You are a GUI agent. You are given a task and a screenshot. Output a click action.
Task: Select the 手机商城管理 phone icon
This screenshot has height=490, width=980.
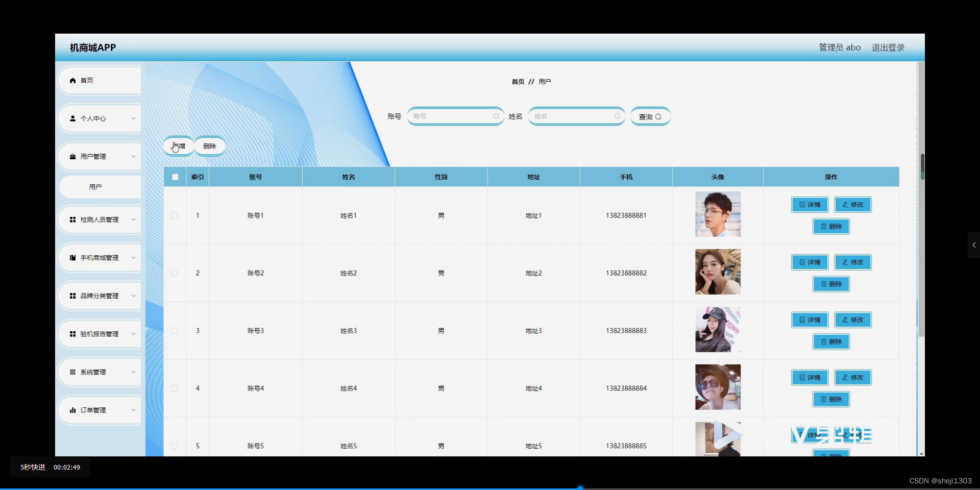click(x=72, y=257)
